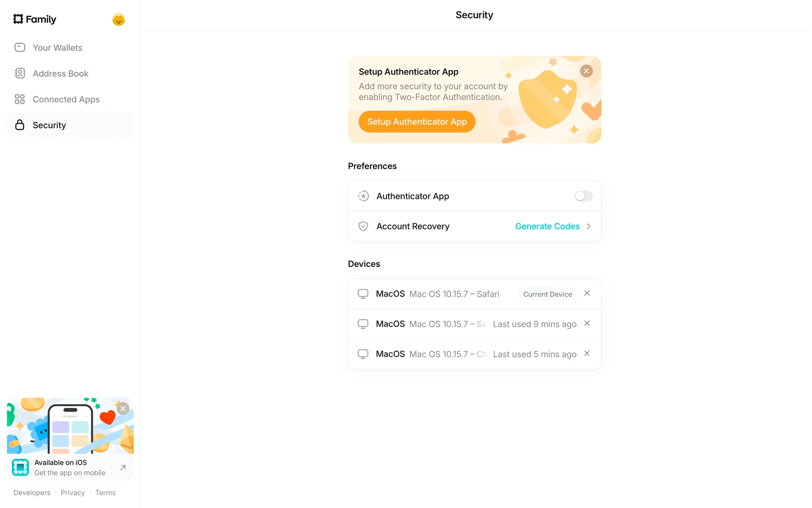This screenshot has width=812, height=508.
Task: Go to Address Book
Action: (60, 74)
